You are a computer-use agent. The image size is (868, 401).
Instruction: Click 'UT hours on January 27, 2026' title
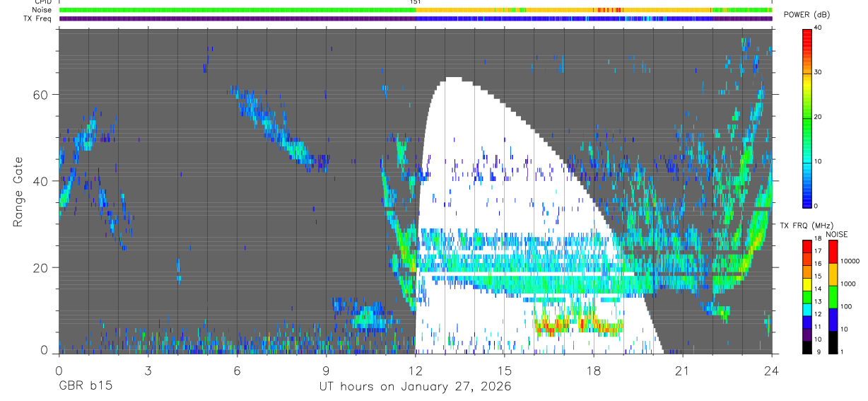point(414,387)
